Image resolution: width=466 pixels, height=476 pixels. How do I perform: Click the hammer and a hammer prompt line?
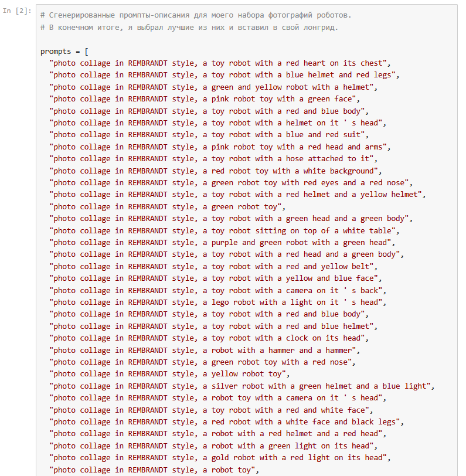pyautogui.click(x=205, y=350)
